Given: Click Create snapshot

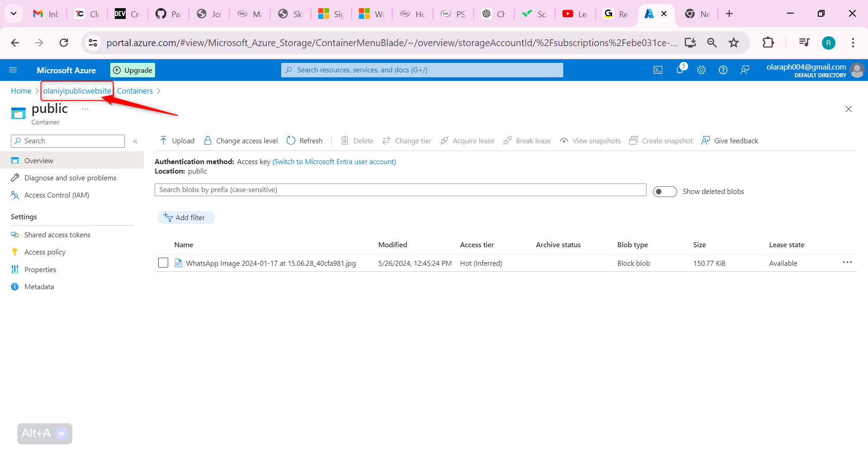Looking at the screenshot, I should (x=661, y=141).
